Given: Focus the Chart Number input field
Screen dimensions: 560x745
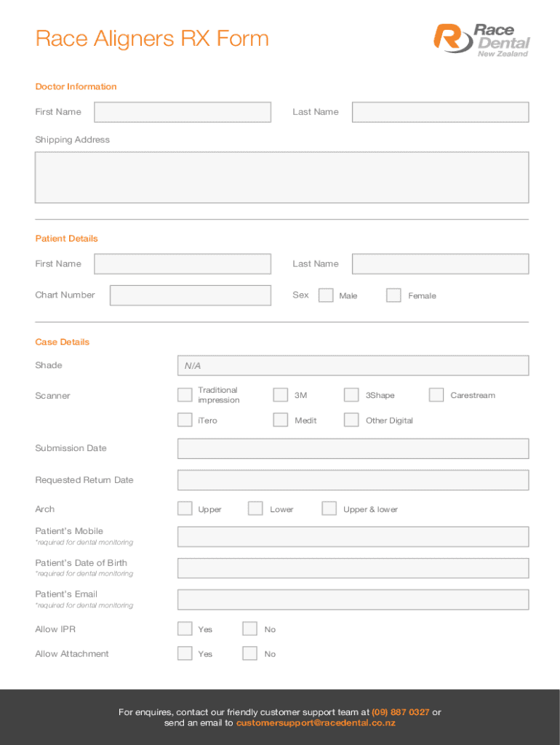Looking at the screenshot, I should click(191, 295).
